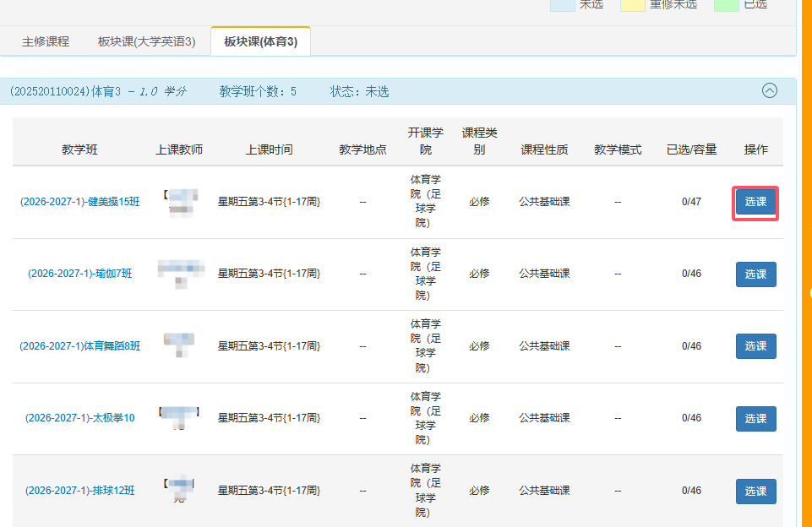Open the 板块课(大学英语3) tab

coord(146,41)
